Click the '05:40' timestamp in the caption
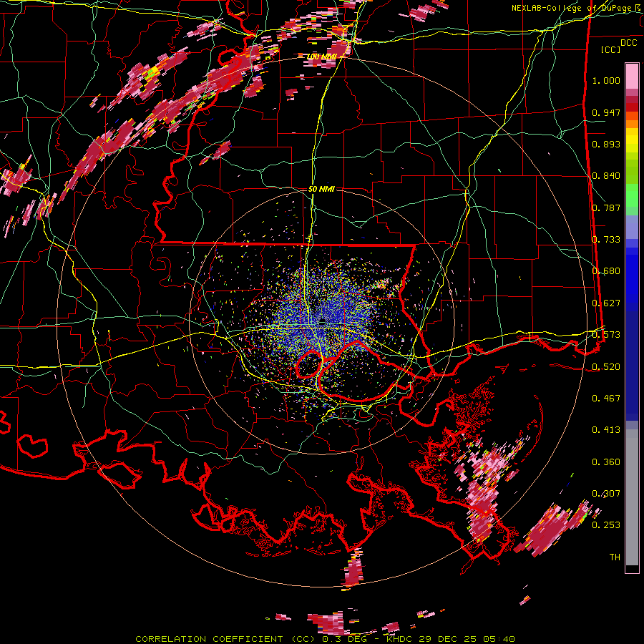Viewport: 644px width, 644px height. coord(498,639)
